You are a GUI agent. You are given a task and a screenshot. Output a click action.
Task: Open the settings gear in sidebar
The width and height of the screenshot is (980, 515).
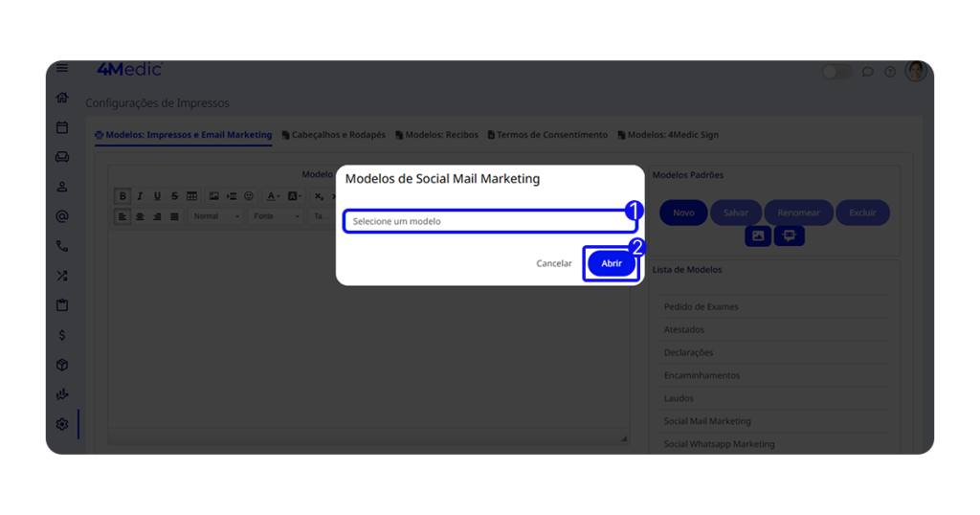pos(62,424)
